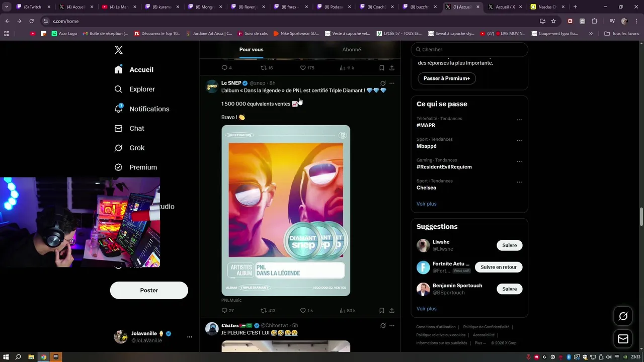Screen dimensions: 644x362
Task: Open Plus footer menu
Action: click(x=480, y=343)
